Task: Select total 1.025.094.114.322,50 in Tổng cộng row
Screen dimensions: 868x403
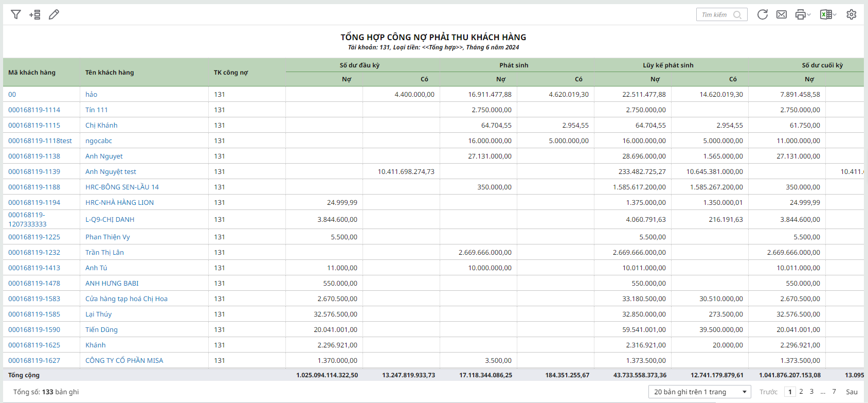Action: (327, 375)
